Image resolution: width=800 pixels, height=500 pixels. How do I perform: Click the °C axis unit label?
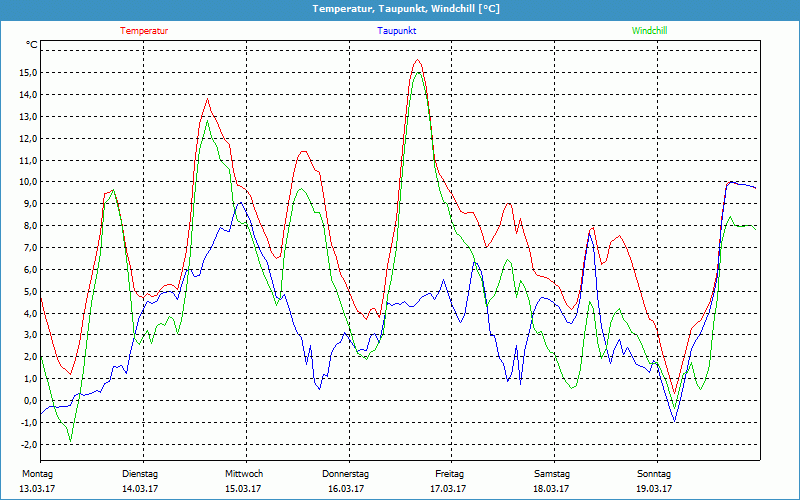point(32,45)
